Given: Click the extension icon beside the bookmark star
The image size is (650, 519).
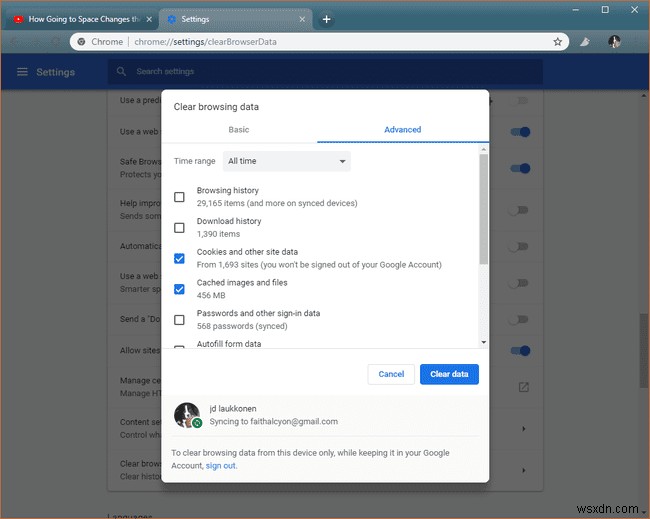Looking at the screenshot, I should (x=587, y=42).
